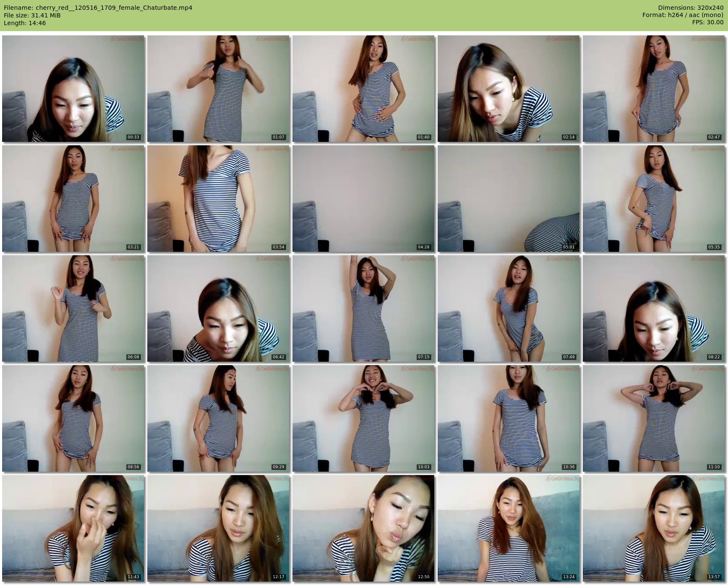This screenshot has height=585, width=728.
Task: Select the frame at 08:22
Action: click(654, 308)
